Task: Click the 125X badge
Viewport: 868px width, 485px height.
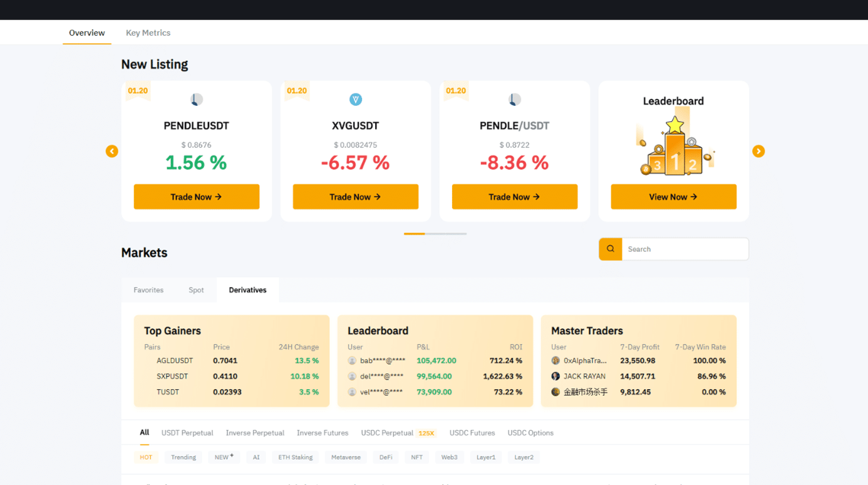Action: click(x=426, y=433)
